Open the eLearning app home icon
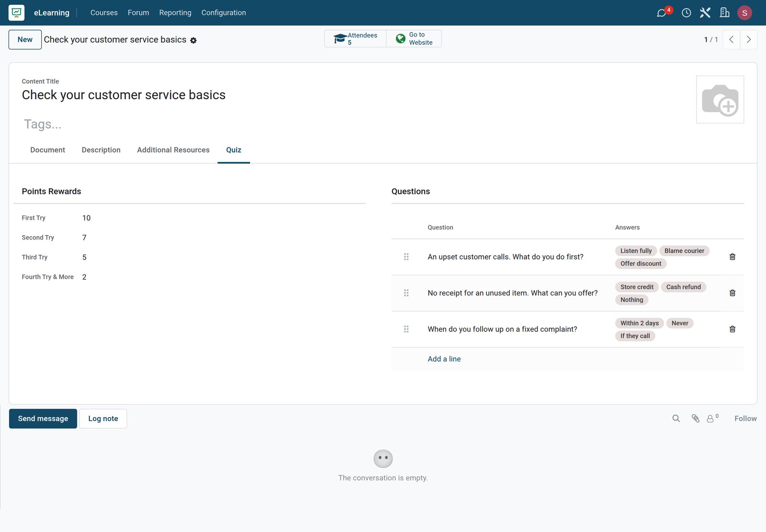Image resolution: width=766 pixels, height=532 pixels. 16,12
